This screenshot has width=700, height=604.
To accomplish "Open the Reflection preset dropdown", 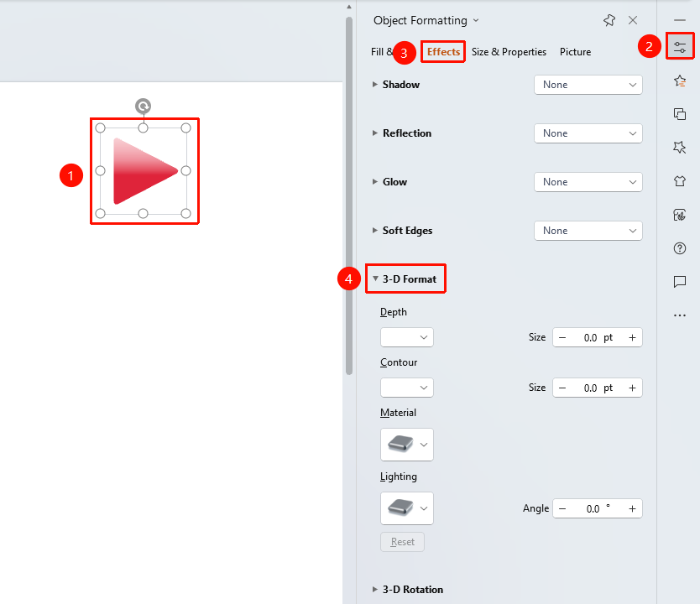I will coord(588,133).
